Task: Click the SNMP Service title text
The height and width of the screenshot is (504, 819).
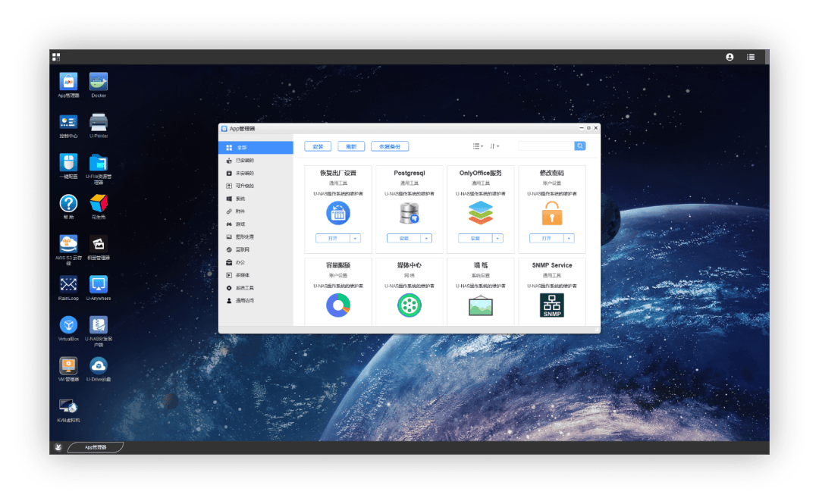Action: click(x=552, y=265)
